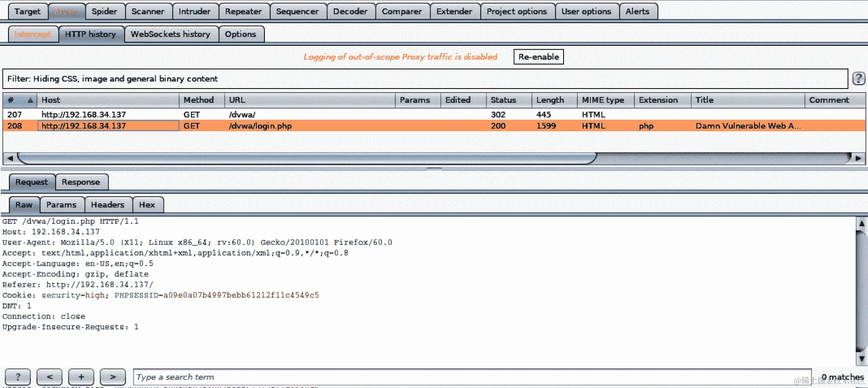The height and width of the screenshot is (388, 868).
Task: Show the Request tab
Action: [x=32, y=182]
